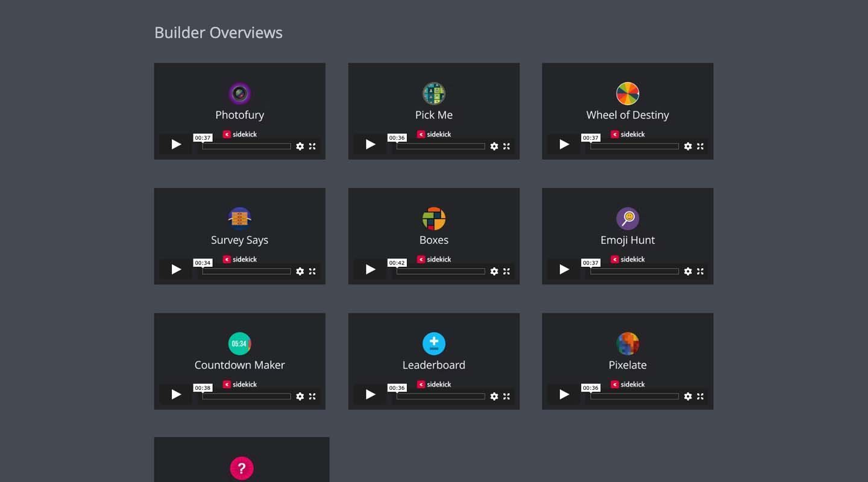Screen dimensions: 868x482
Task: Click the Emoji Hunt video progress bar
Action: (634, 272)
